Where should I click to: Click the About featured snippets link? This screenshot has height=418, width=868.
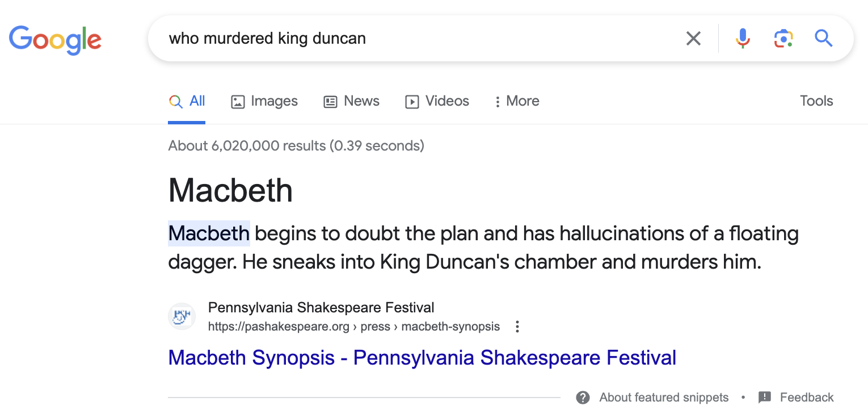(663, 398)
